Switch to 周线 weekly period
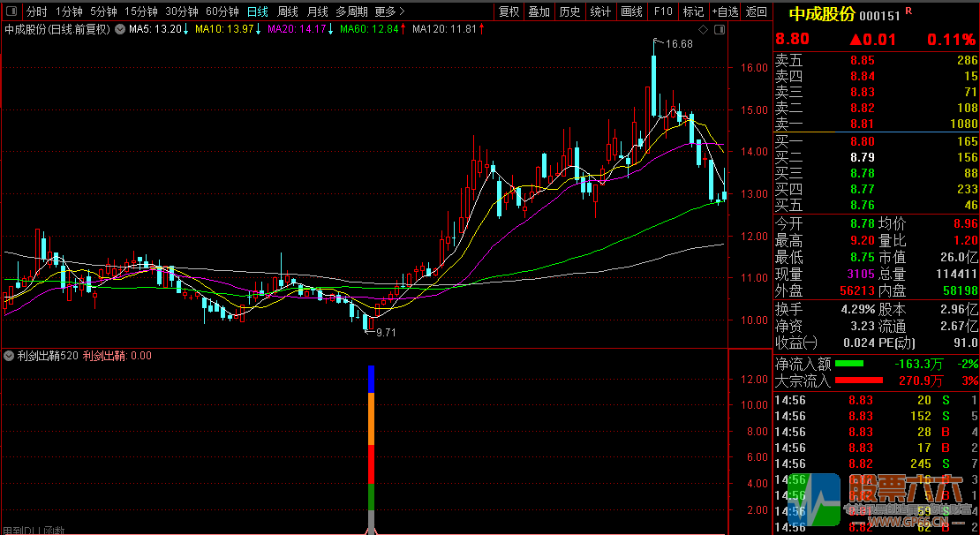The image size is (980, 535). 288,11
